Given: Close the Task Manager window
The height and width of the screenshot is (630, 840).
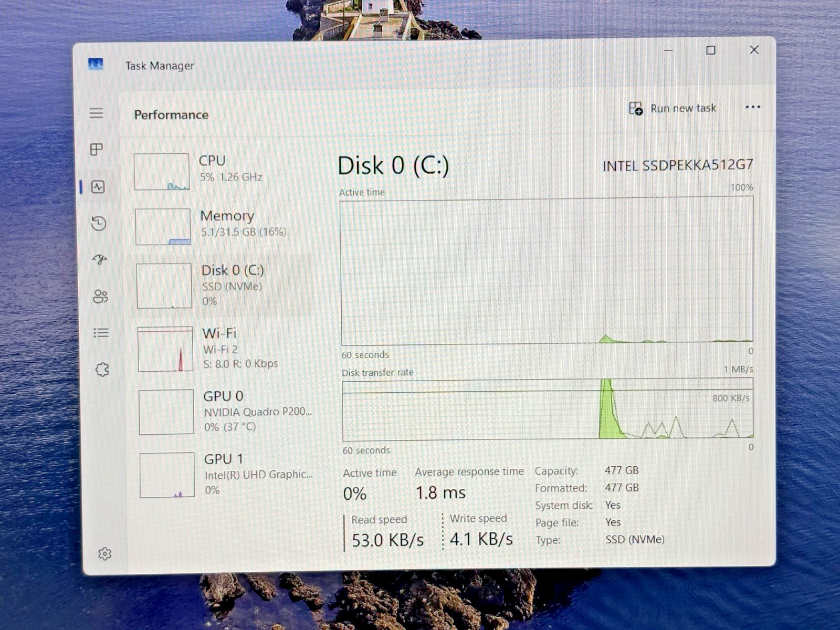Looking at the screenshot, I should [x=754, y=50].
